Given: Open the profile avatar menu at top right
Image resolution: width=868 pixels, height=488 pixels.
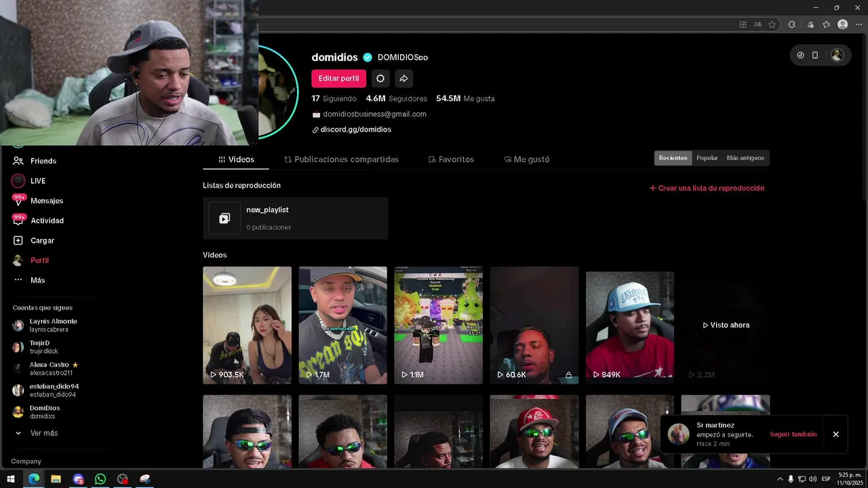Looking at the screenshot, I should (837, 56).
